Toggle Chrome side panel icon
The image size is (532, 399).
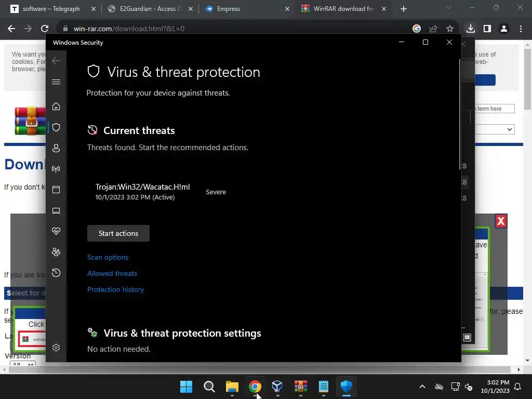[487, 29]
